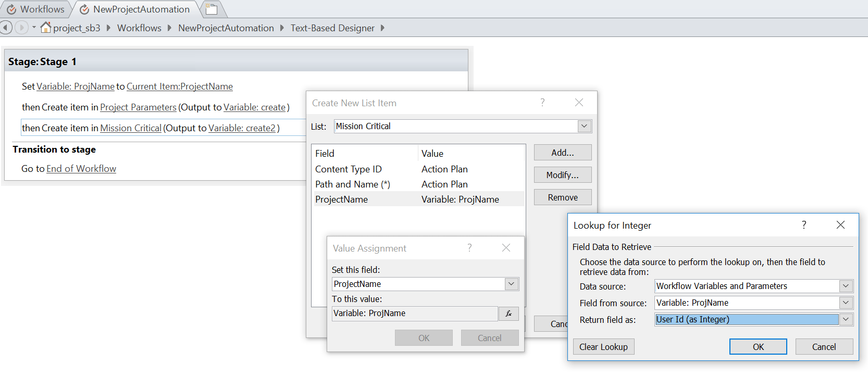Click project_sb3 in the breadcrumb

click(x=77, y=28)
